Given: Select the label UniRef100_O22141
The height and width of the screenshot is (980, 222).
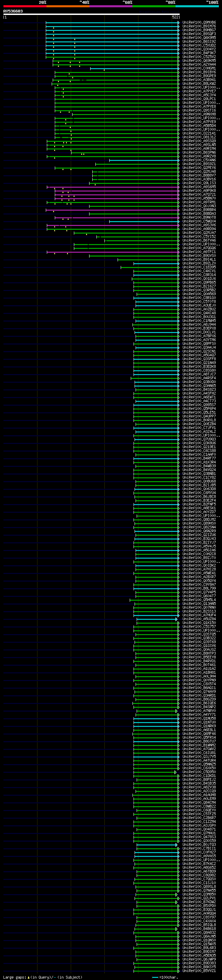Looking at the screenshot, I should click(x=199, y=133).
